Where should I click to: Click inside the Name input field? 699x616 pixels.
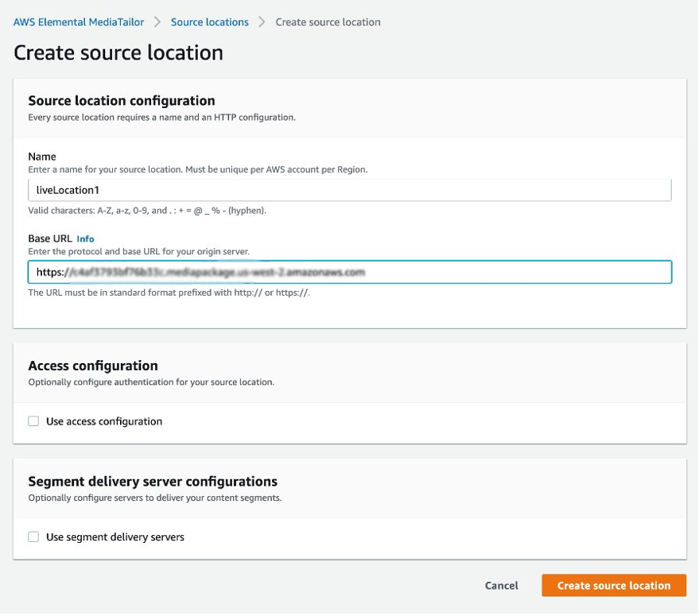pos(350,189)
